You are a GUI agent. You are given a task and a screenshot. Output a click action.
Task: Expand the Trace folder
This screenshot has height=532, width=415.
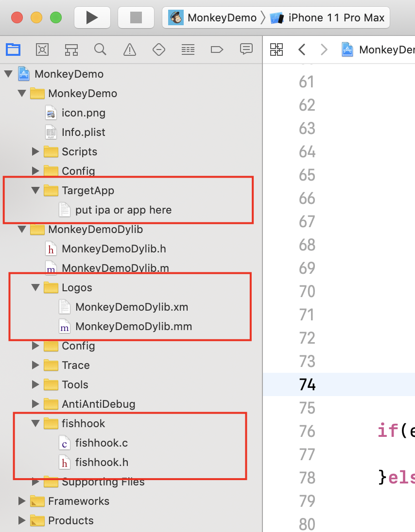[35, 365]
